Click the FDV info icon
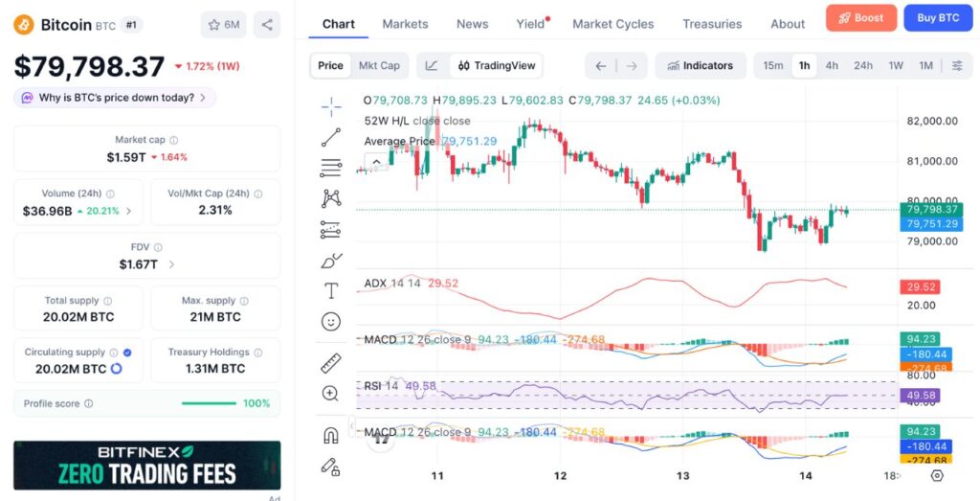 point(158,248)
